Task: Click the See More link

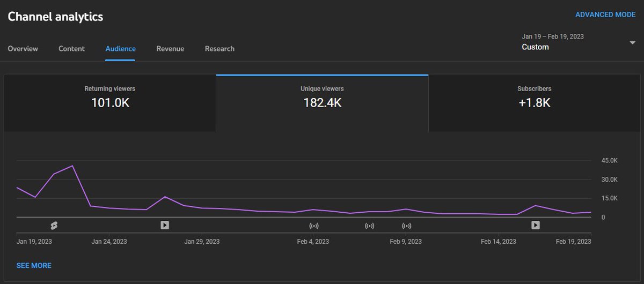Action: [x=34, y=265]
